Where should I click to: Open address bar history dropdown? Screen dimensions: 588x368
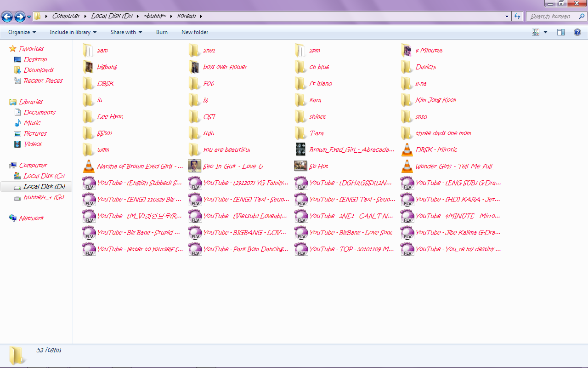click(507, 16)
